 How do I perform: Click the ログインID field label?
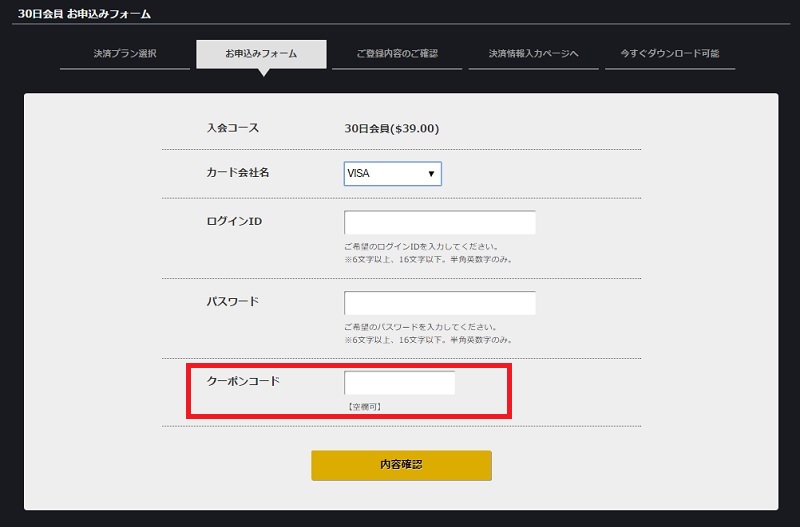(234, 221)
